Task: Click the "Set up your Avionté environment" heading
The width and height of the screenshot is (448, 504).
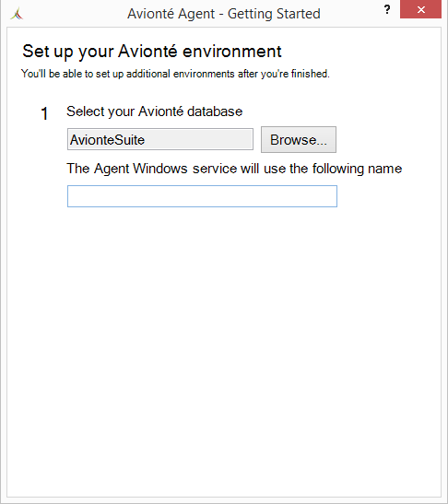Action: (152, 52)
